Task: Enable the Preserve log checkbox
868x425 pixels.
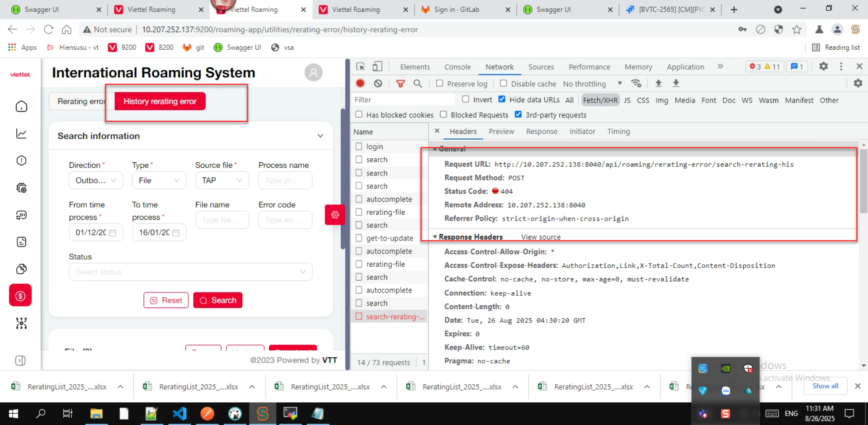Action: pos(439,84)
